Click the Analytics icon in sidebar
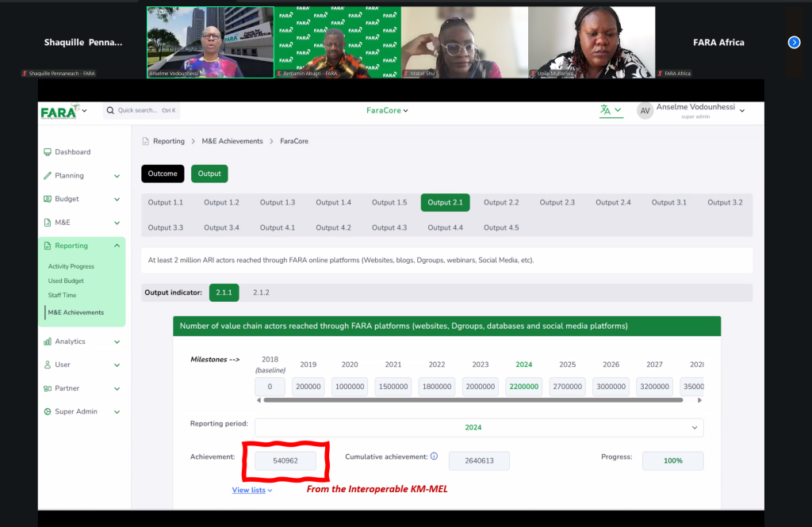This screenshot has width=812, height=527. (x=48, y=342)
